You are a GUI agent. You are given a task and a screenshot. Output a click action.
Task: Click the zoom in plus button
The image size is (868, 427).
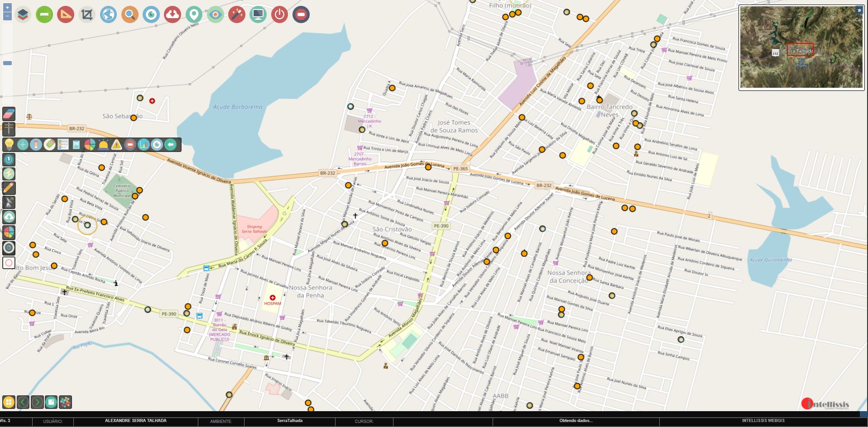pyautogui.click(x=7, y=8)
